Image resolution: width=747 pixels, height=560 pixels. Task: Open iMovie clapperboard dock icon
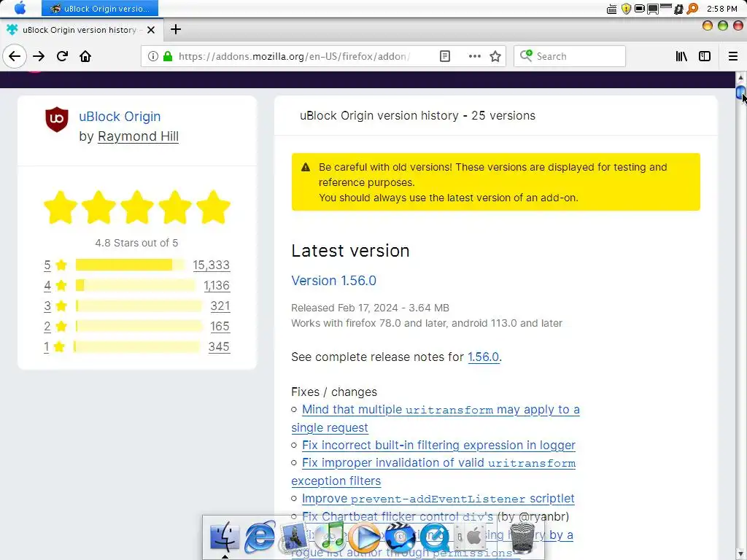click(400, 537)
